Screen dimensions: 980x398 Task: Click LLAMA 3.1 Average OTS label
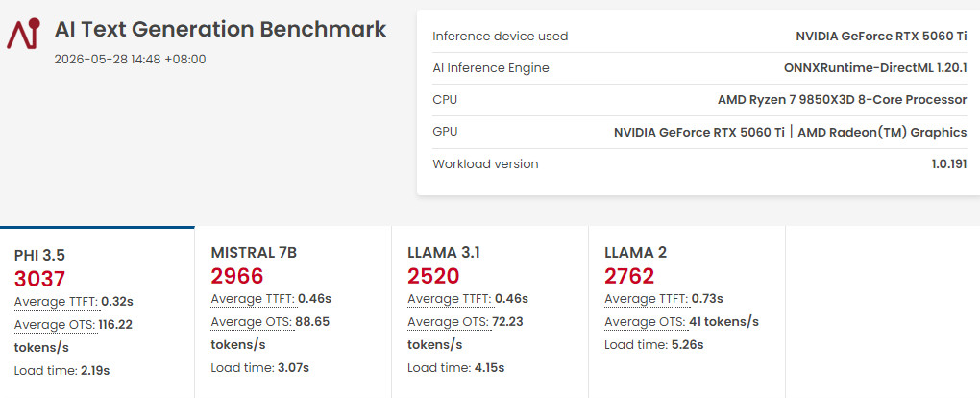[450, 322]
